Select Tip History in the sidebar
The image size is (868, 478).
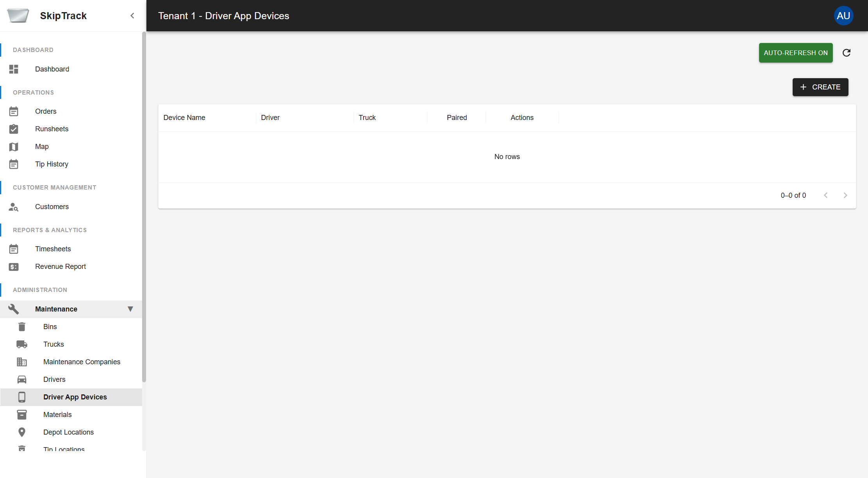[x=52, y=164]
